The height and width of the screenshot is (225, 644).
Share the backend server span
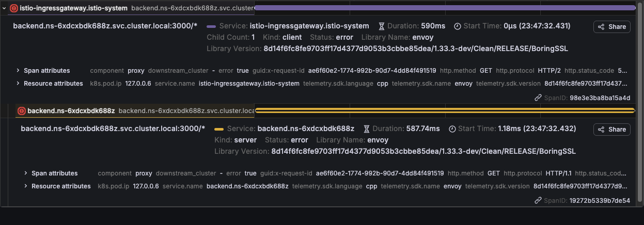click(x=611, y=130)
